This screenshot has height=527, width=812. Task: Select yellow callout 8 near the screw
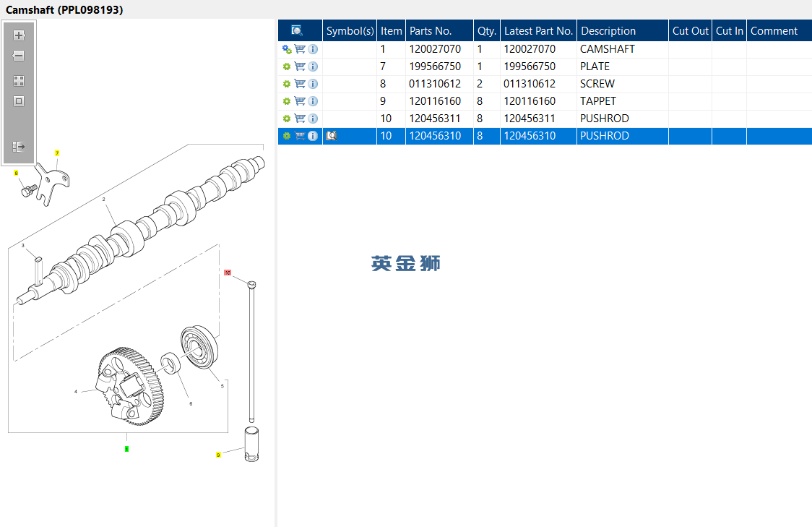16,173
